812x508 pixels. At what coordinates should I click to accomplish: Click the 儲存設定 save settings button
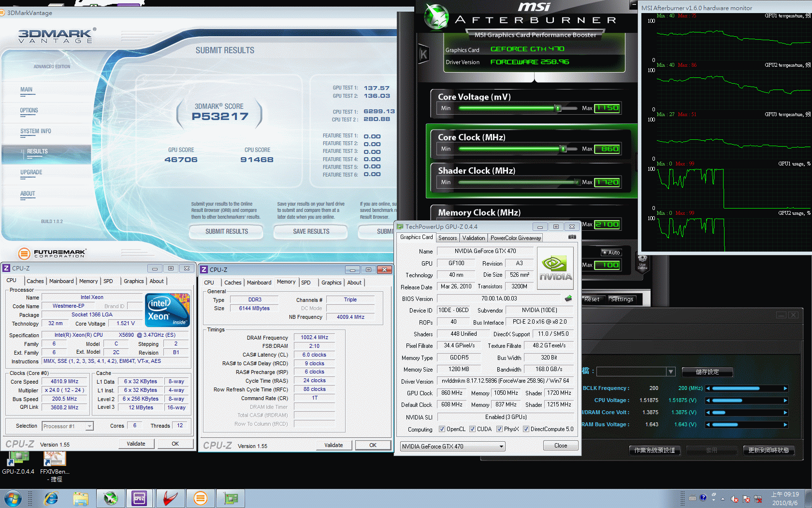pos(708,372)
